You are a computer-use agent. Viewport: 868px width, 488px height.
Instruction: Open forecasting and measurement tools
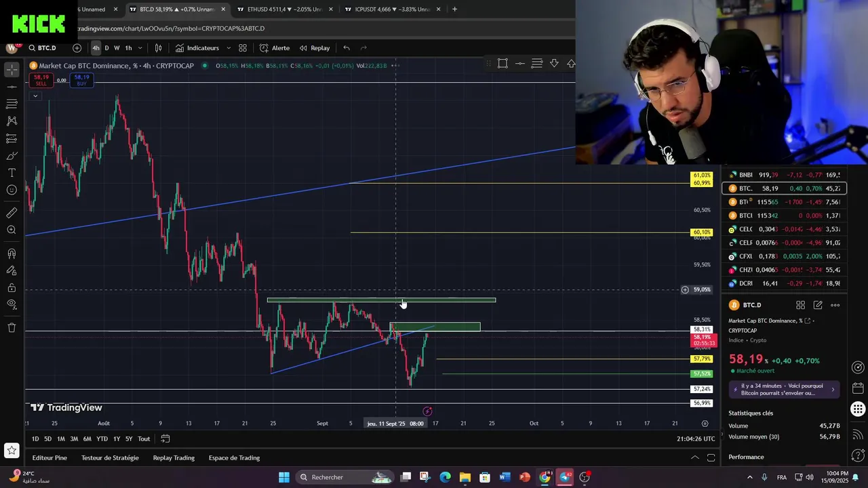click(12, 138)
